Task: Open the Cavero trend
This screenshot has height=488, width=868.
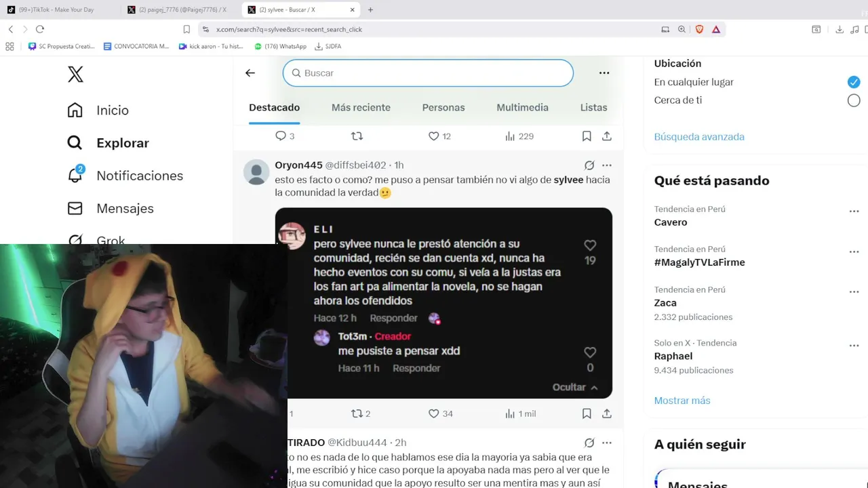Action: point(671,222)
